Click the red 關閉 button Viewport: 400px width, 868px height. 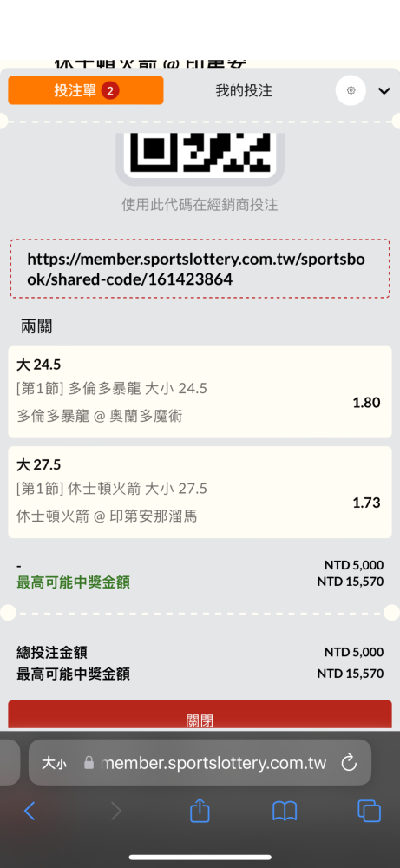click(x=200, y=716)
